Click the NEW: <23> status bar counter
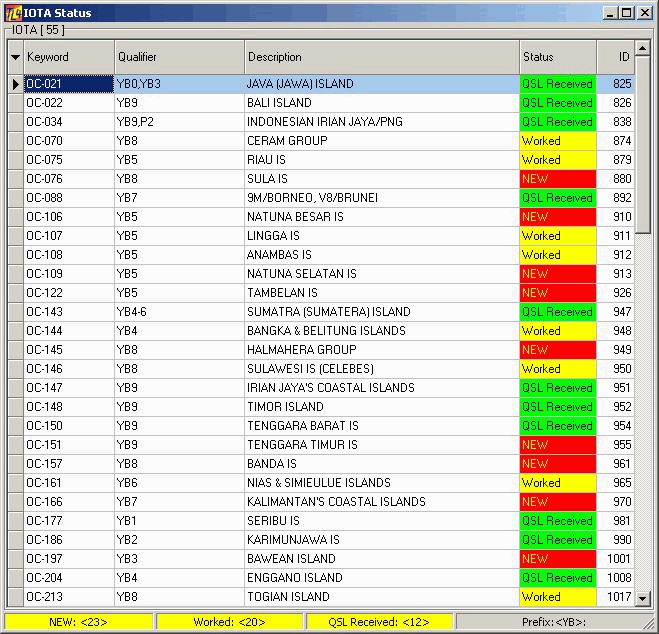The width and height of the screenshot is (659, 634). tap(78, 622)
